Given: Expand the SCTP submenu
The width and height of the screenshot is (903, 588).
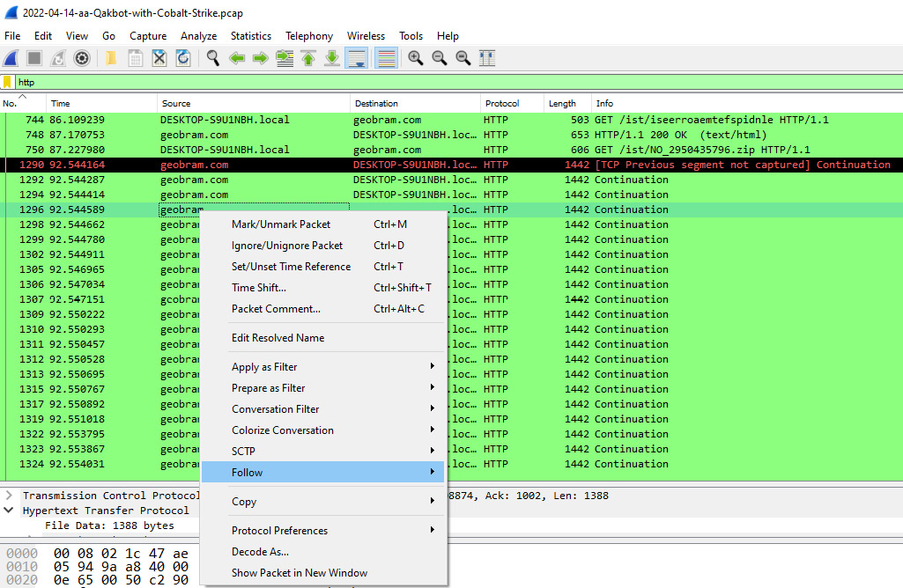Looking at the screenshot, I should tap(323, 451).
